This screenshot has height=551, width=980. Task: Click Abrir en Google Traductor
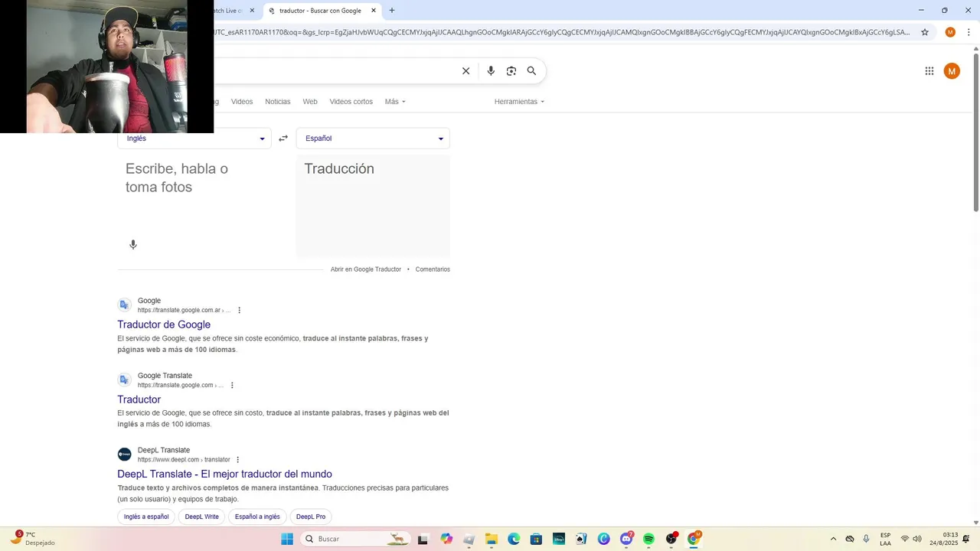[x=366, y=269]
